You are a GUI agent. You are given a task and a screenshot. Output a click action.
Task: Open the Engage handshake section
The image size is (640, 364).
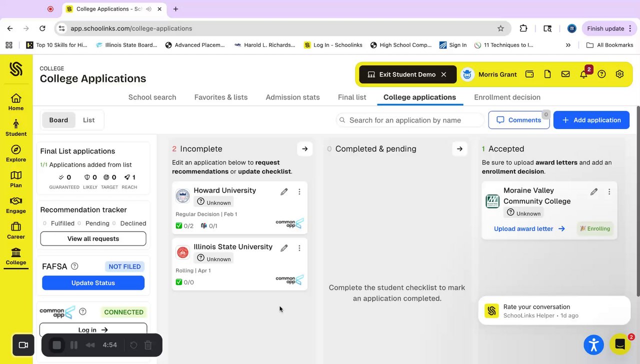point(16,204)
